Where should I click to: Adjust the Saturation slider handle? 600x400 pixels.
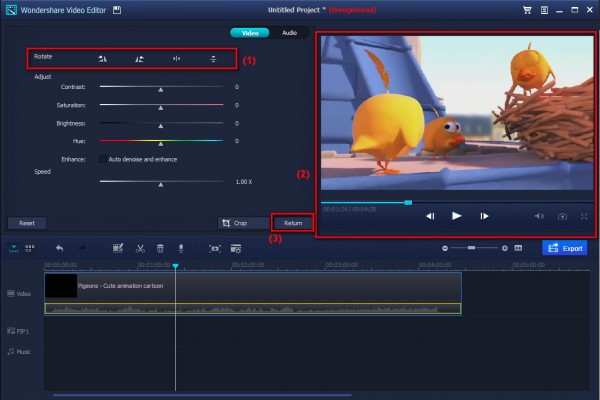point(161,108)
